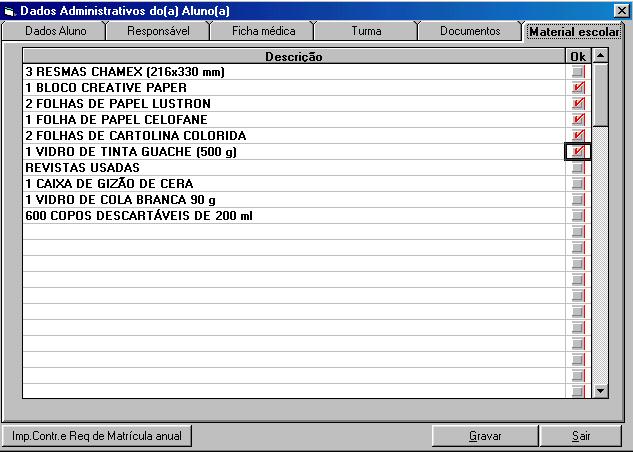This screenshot has height=452, width=633.
Task: Toggle Ok for 1 VIDRO DE TINTA GUACHE
Action: coord(577,152)
